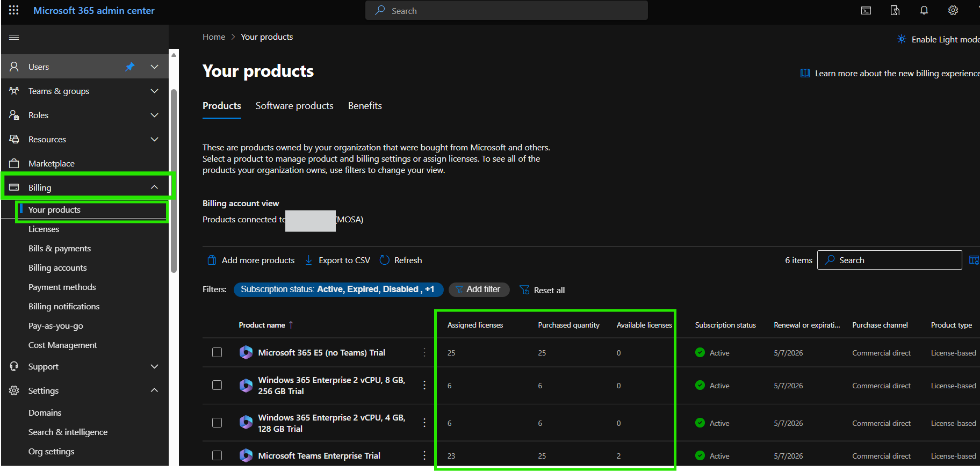Switch to the Software products tab
This screenshot has width=980, height=471.
pyautogui.click(x=294, y=106)
